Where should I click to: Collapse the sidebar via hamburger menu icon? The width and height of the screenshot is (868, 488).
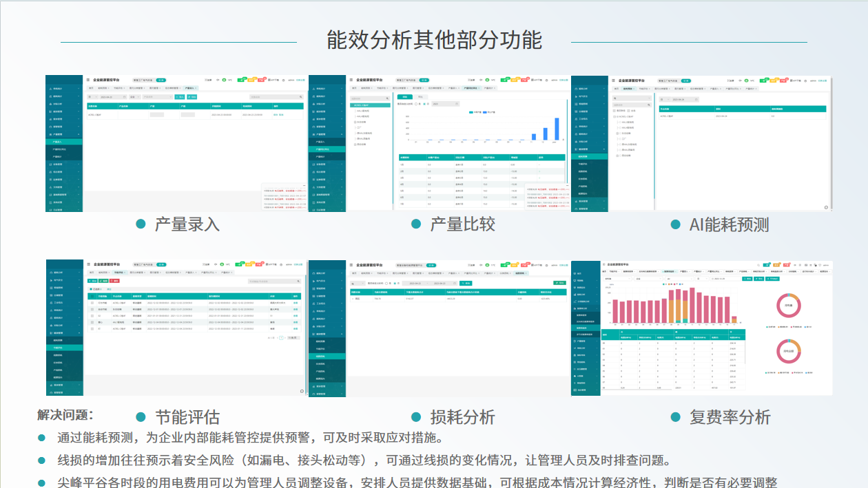click(88, 79)
